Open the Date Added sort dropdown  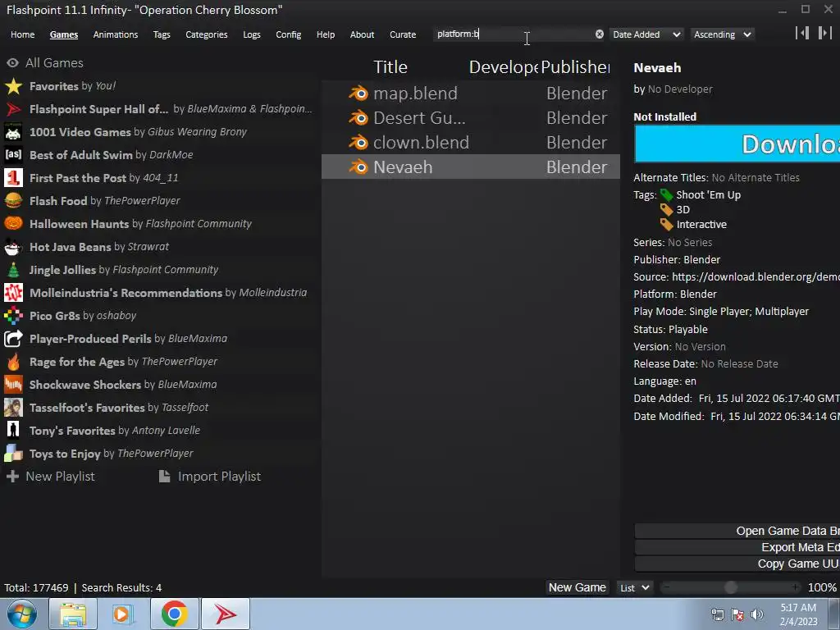[646, 34]
